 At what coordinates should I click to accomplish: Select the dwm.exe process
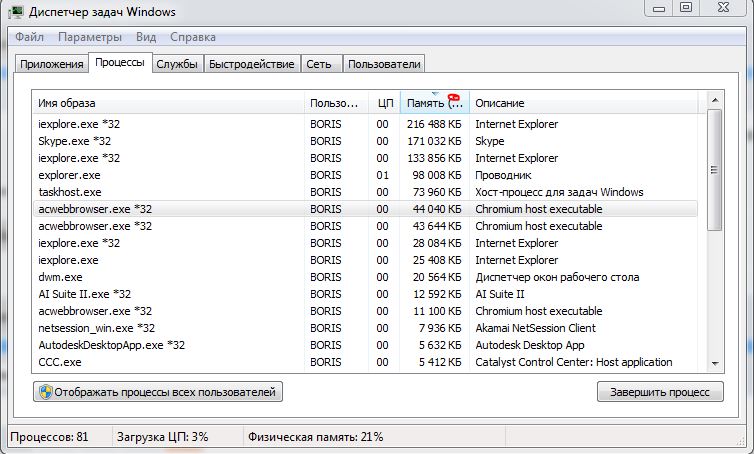click(x=365, y=277)
